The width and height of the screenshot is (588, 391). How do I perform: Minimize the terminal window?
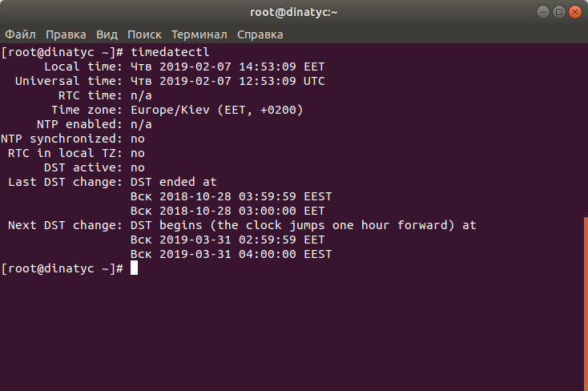542,12
